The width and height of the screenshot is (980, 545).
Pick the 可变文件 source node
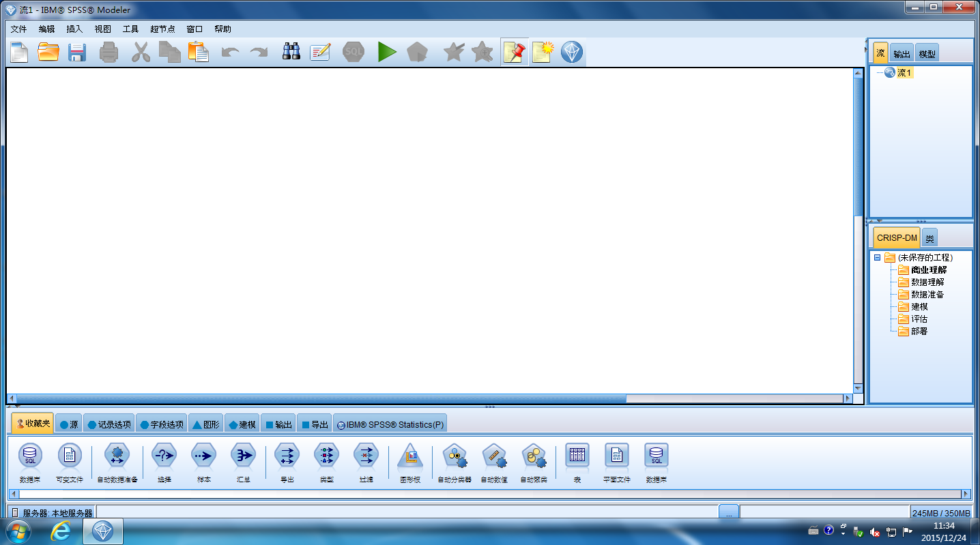click(69, 456)
